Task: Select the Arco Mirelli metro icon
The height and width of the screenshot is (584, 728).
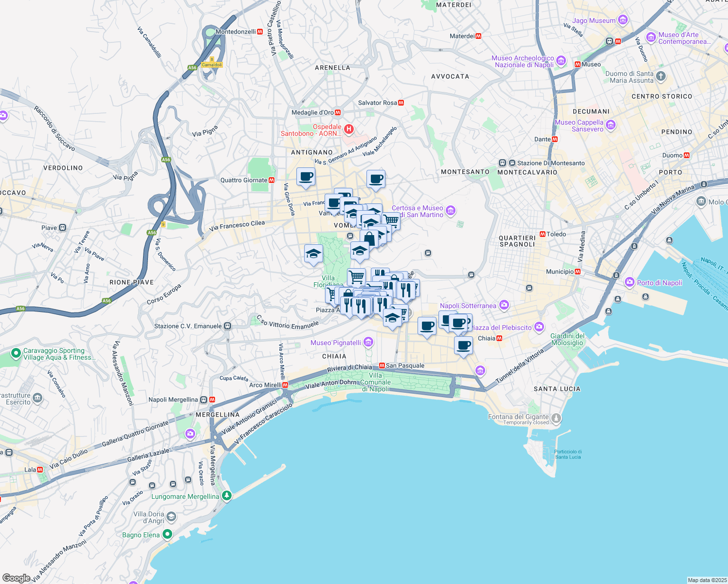Action: [x=285, y=385]
